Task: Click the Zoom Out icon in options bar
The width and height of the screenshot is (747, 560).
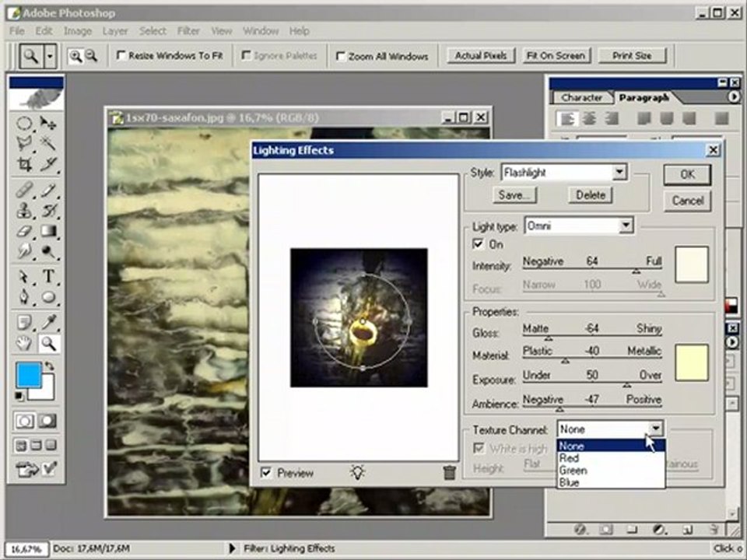Action: point(91,56)
